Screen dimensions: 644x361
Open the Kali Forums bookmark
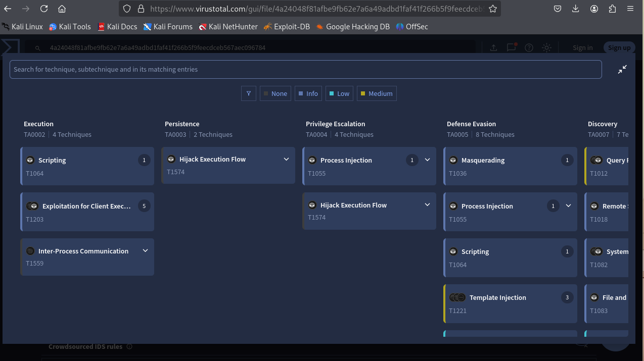pyautogui.click(x=168, y=27)
